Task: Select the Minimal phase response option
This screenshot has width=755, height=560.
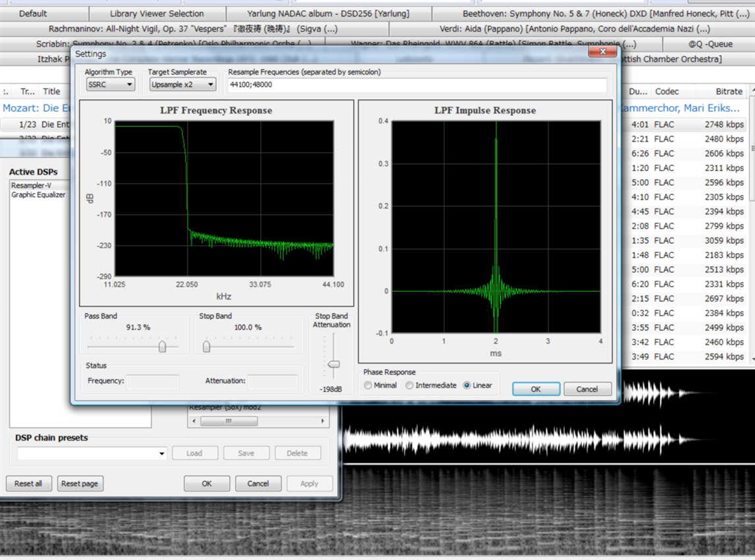Action: click(369, 385)
